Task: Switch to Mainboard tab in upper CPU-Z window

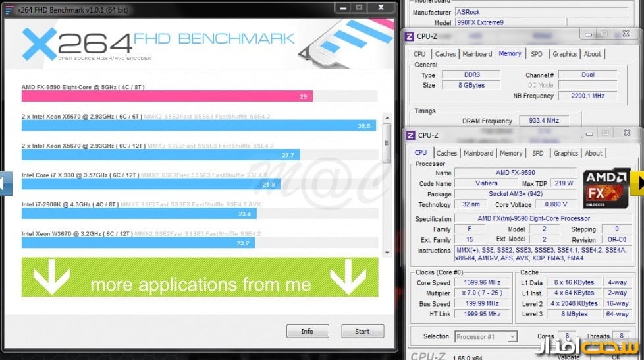Action: point(477,54)
